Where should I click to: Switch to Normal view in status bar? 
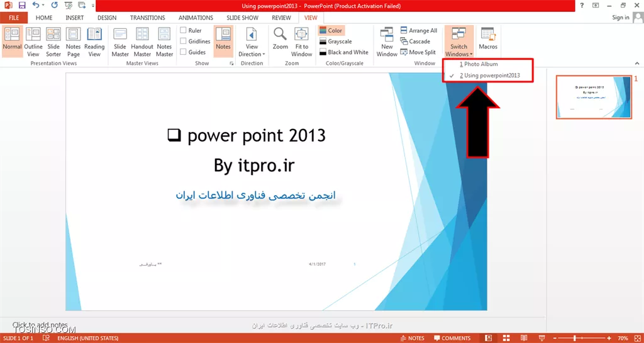pos(488,338)
